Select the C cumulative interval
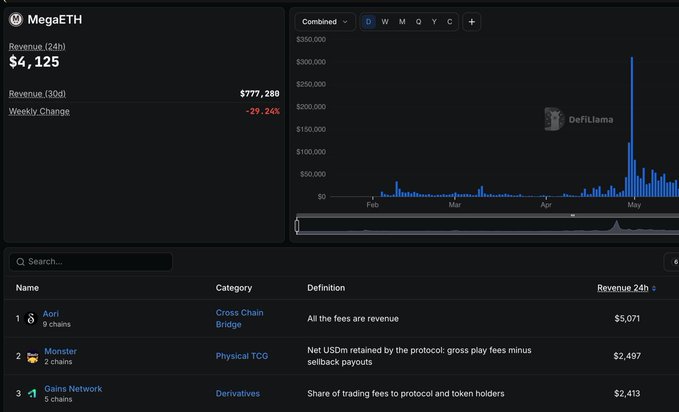The height and width of the screenshot is (412, 679). click(449, 22)
